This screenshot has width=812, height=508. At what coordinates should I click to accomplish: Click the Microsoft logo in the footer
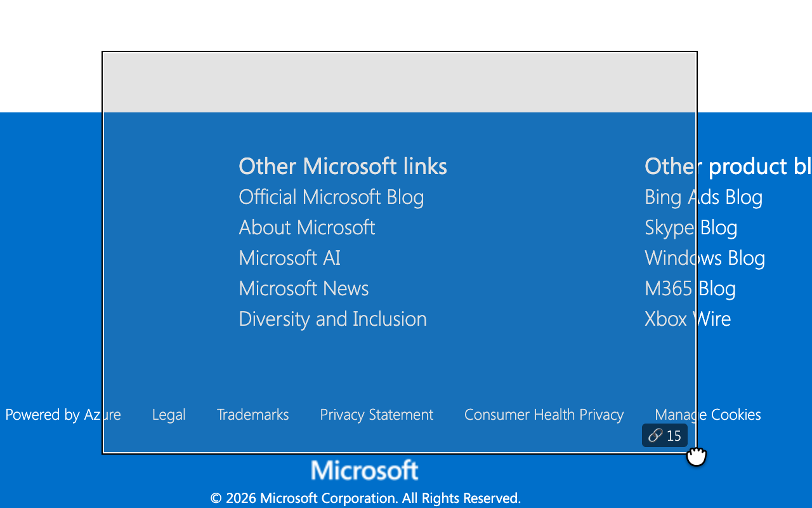click(365, 471)
